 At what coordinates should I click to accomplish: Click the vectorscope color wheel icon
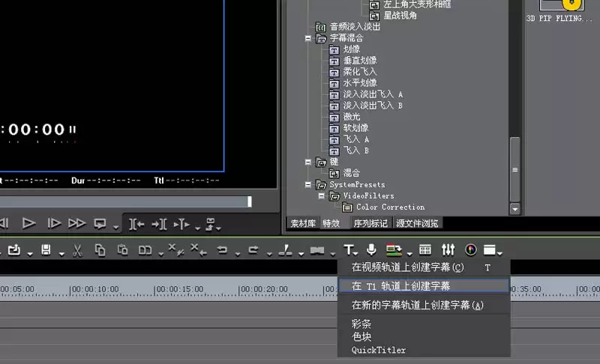click(x=471, y=250)
